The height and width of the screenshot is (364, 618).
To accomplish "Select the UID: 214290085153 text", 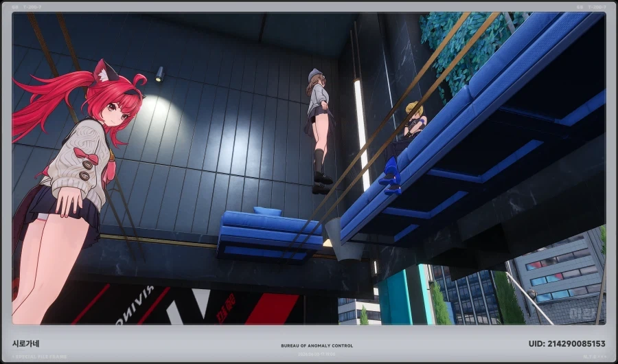I will (x=566, y=344).
